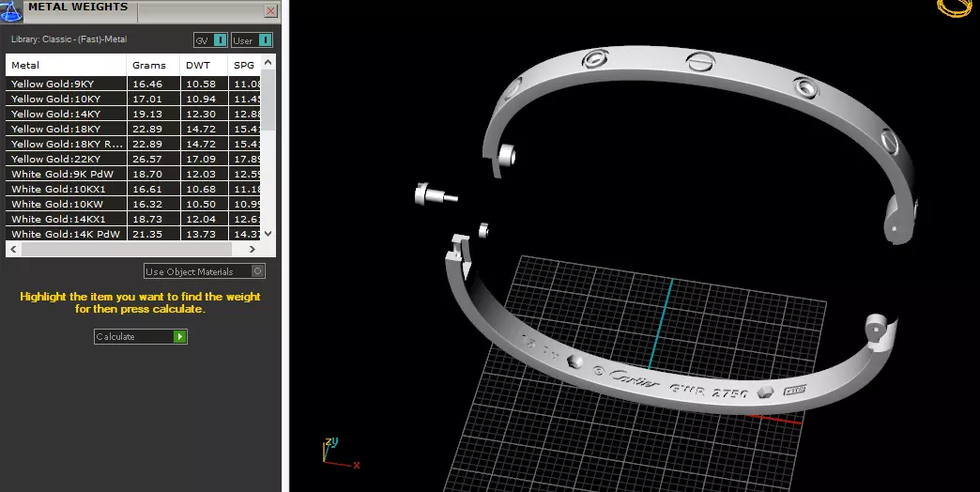Sort by the Metal column header
This screenshot has width=980, height=492.
tap(67, 65)
